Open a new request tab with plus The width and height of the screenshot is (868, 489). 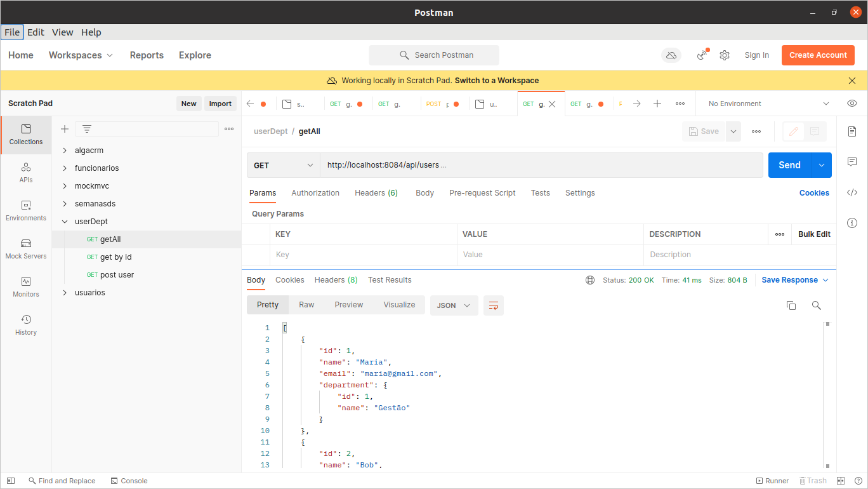click(x=657, y=104)
